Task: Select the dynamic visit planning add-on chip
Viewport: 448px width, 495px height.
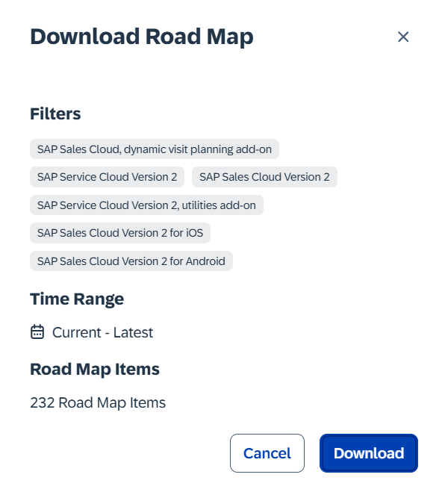Action: (155, 149)
